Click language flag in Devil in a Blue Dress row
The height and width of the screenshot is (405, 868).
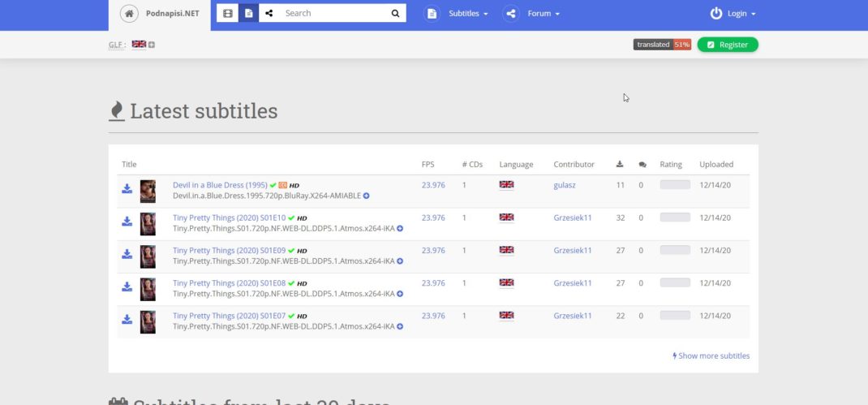(506, 185)
